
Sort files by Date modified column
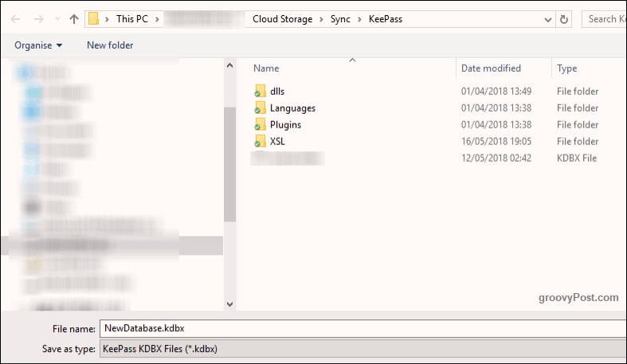[x=491, y=68]
